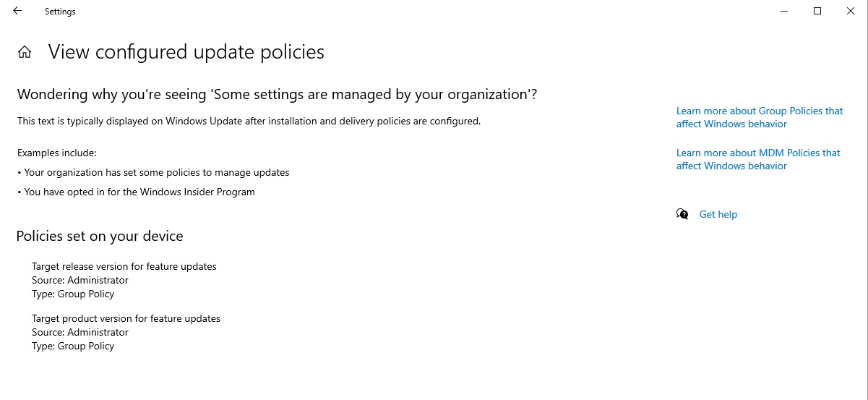Maximize the Settings window
The image size is (868, 400).
pos(817,11)
